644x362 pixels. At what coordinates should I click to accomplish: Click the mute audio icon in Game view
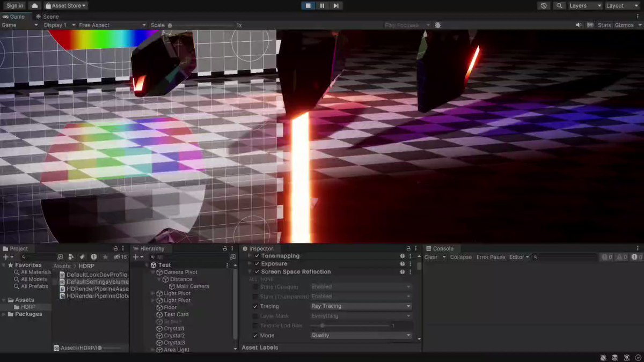(x=578, y=25)
